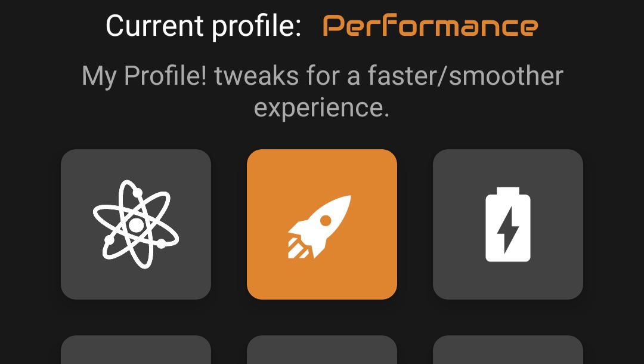Viewport: 644px width, 364px height.
Task: Open the partially visible bottom-middle tile
Action: tap(322, 350)
